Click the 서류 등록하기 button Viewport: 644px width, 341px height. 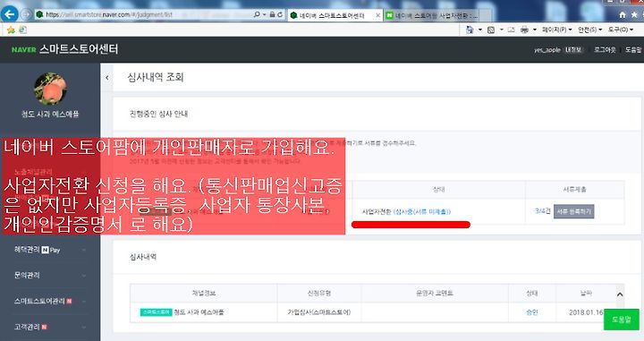click(x=573, y=211)
